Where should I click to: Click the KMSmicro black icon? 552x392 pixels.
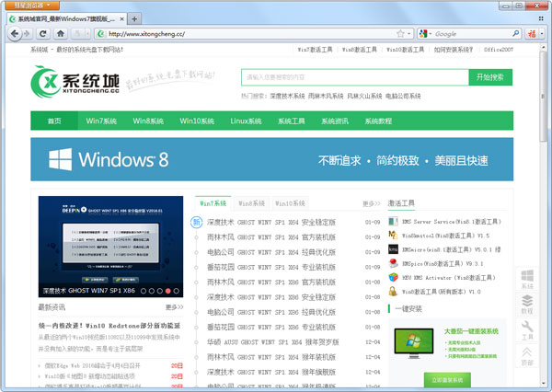click(393, 249)
